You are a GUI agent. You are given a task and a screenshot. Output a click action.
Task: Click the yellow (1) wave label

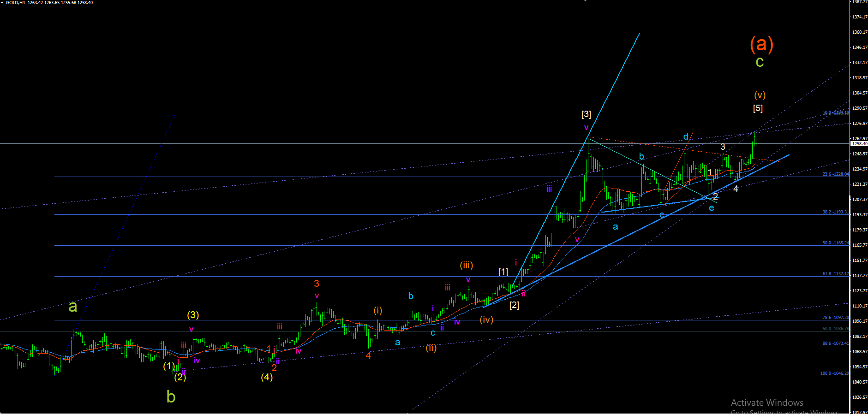click(169, 366)
